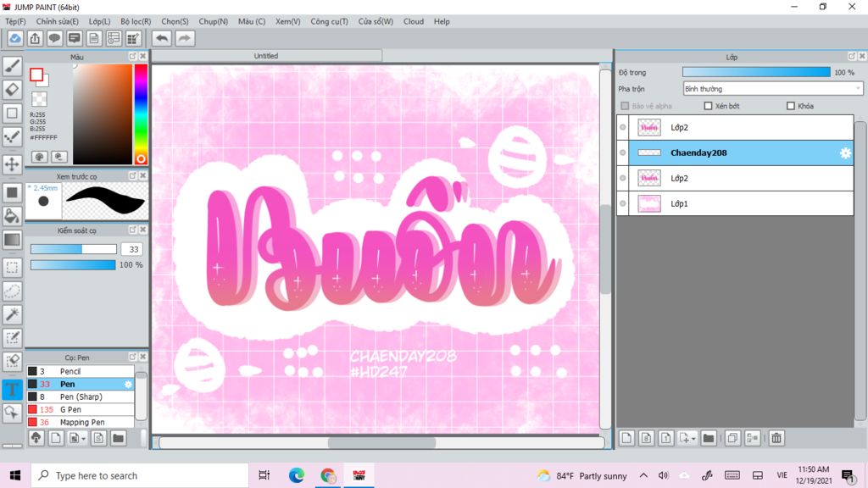Open layer settings gear for Chaenday208
The width and height of the screenshot is (868, 488).
coord(845,153)
